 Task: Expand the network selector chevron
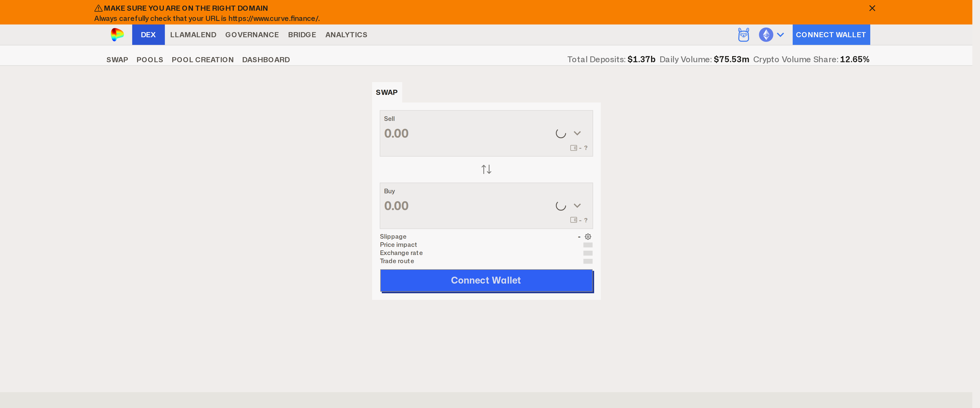[780, 35]
